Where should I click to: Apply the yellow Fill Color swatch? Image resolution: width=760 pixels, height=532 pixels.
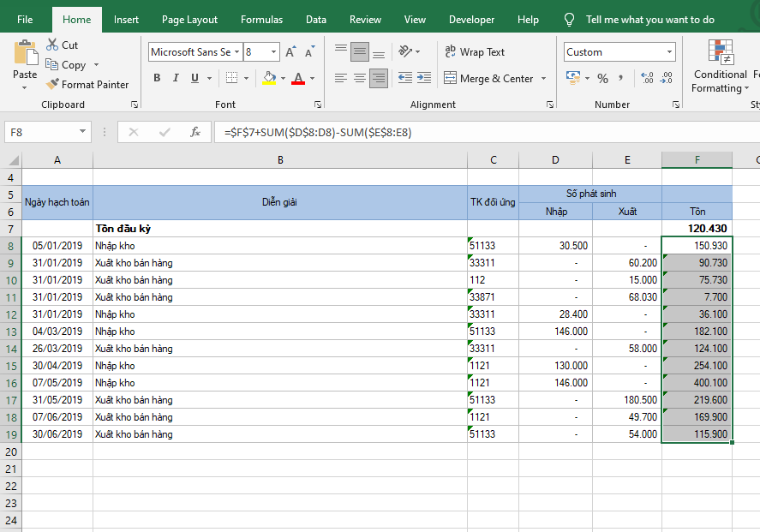coord(269,78)
